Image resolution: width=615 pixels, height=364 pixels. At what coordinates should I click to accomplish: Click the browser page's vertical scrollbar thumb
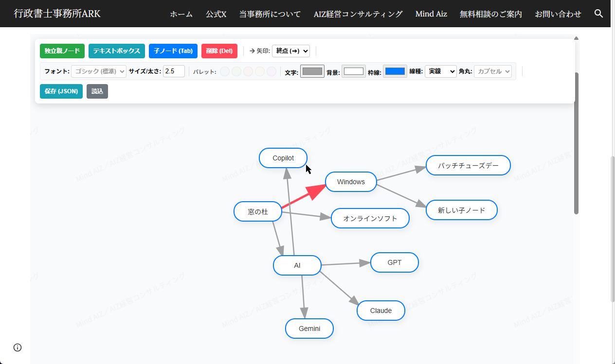pyautogui.click(x=613, y=228)
